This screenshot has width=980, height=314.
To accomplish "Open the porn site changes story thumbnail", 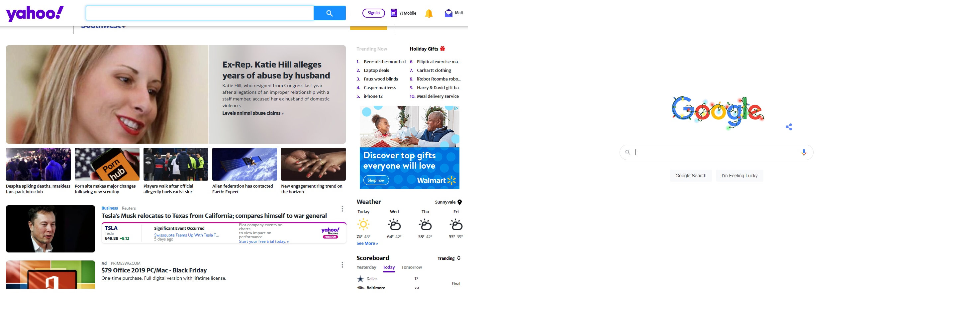I will (x=107, y=164).
